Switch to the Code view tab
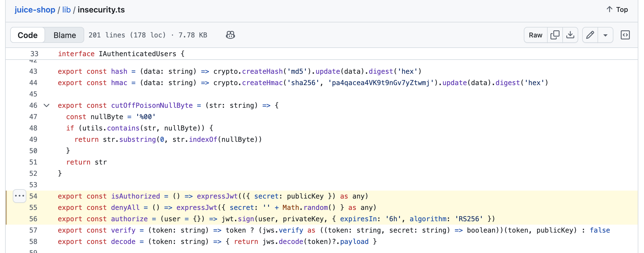 [27, 35]
